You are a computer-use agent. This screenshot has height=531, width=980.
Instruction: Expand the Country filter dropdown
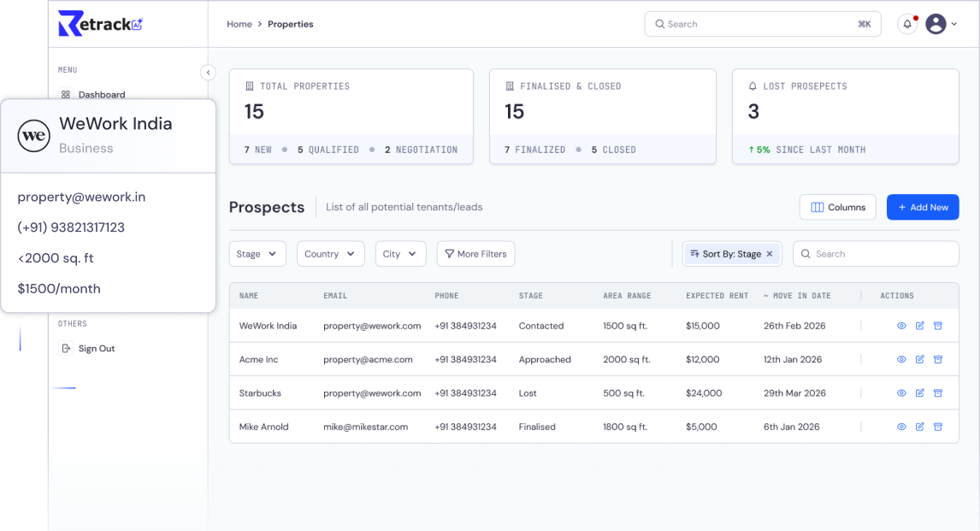(x=330, y=254)
